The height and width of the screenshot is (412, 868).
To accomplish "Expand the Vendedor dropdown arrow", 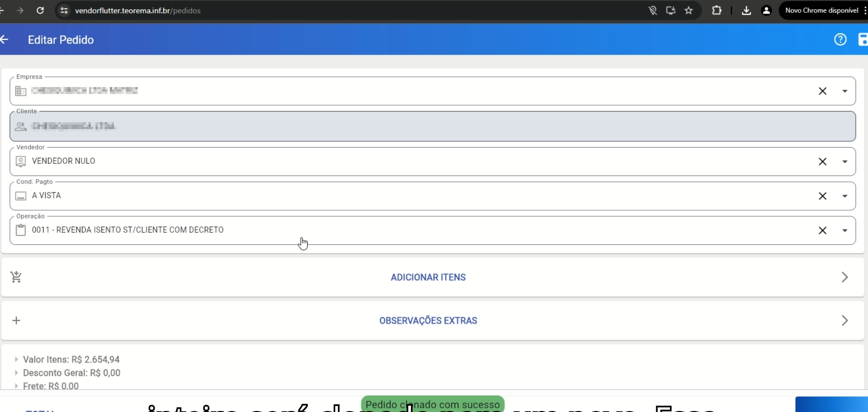I will point(845,162).
